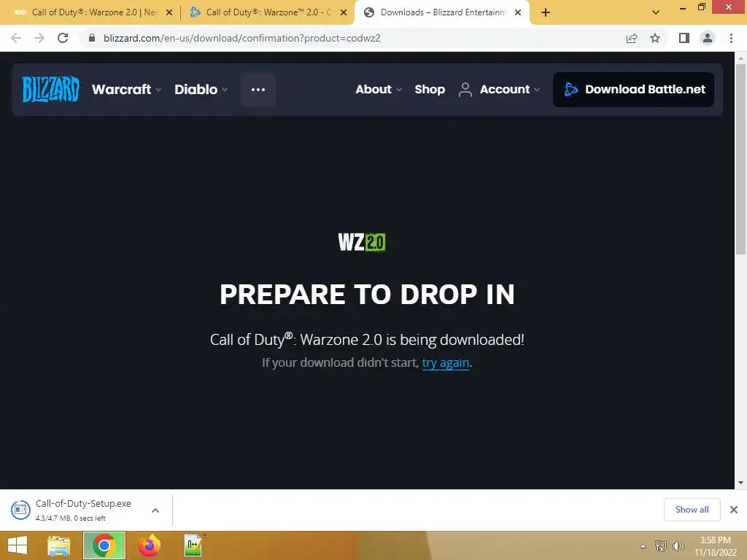Expand the Diablo menu
The image size is (747, 560).
201,89
